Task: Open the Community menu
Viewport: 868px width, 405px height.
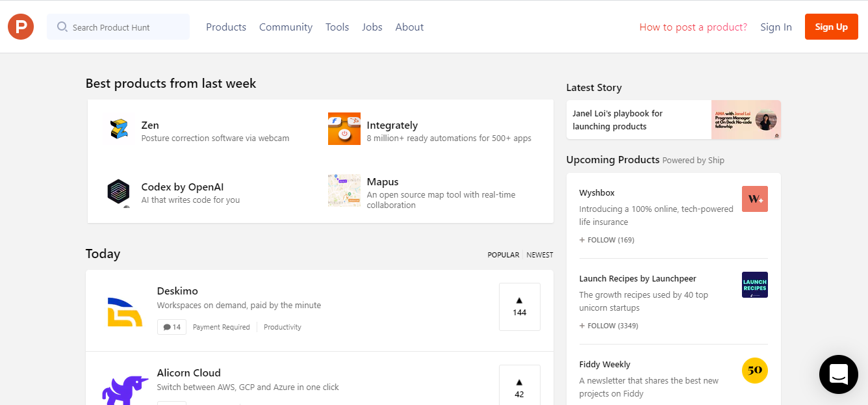Action: click(x=286, y=27)
